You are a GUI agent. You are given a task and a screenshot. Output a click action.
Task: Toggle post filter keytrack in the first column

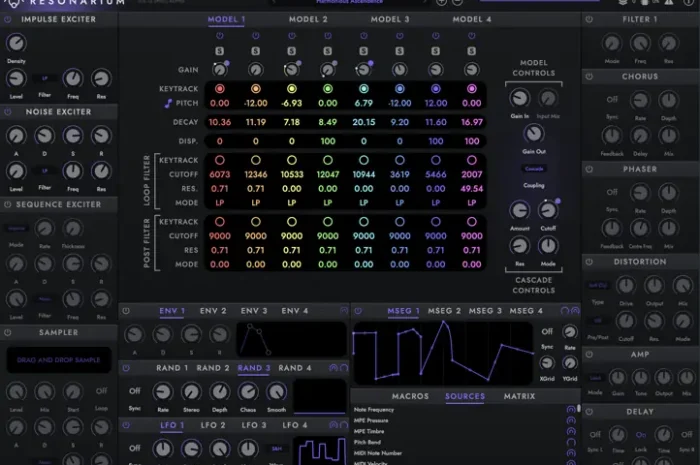coord(220,221)
